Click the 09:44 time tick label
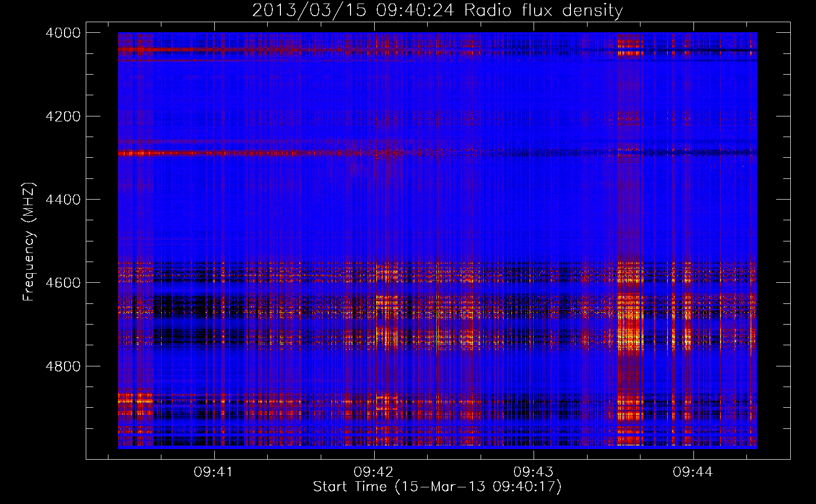 (x=692, y=472)
